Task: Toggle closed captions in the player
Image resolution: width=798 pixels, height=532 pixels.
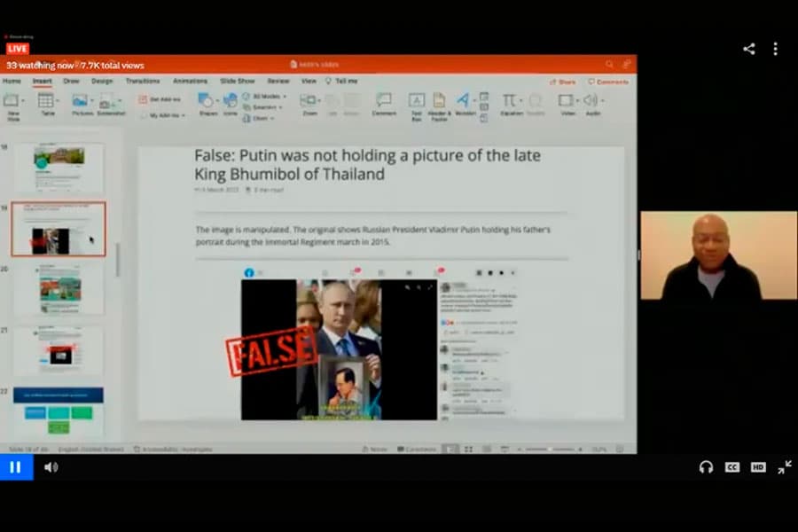Action: click(731, 467)
